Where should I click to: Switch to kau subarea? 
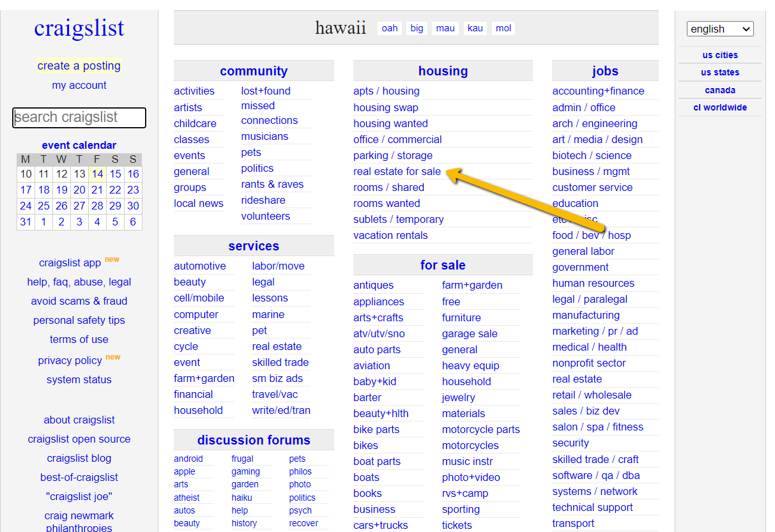pos(475,28)
